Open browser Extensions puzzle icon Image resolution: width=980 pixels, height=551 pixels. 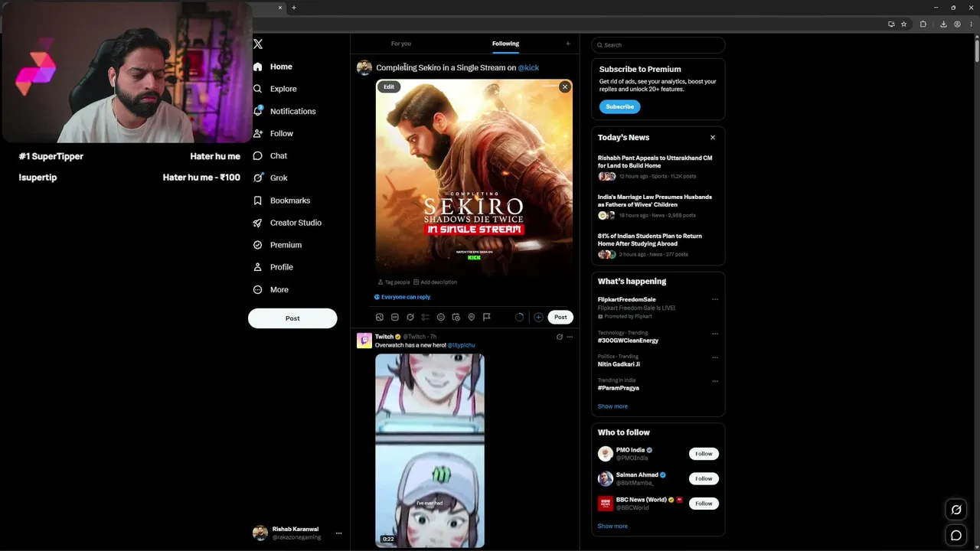(923, 24)
